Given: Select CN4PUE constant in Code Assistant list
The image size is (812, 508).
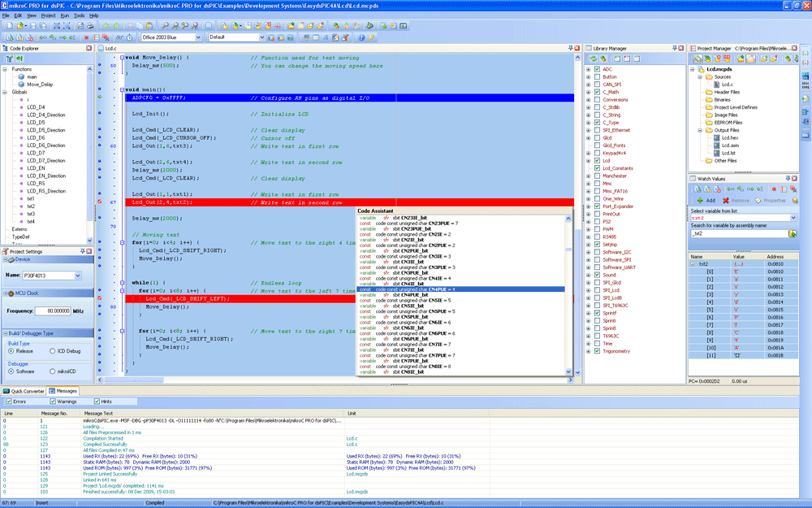Looking at the screenshot, I should pos(461,289).
